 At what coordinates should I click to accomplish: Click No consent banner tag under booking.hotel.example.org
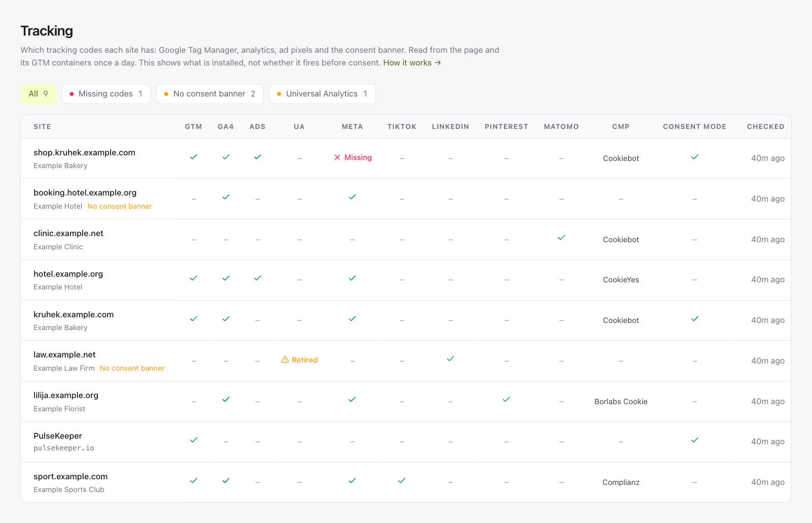coord(120,206)
